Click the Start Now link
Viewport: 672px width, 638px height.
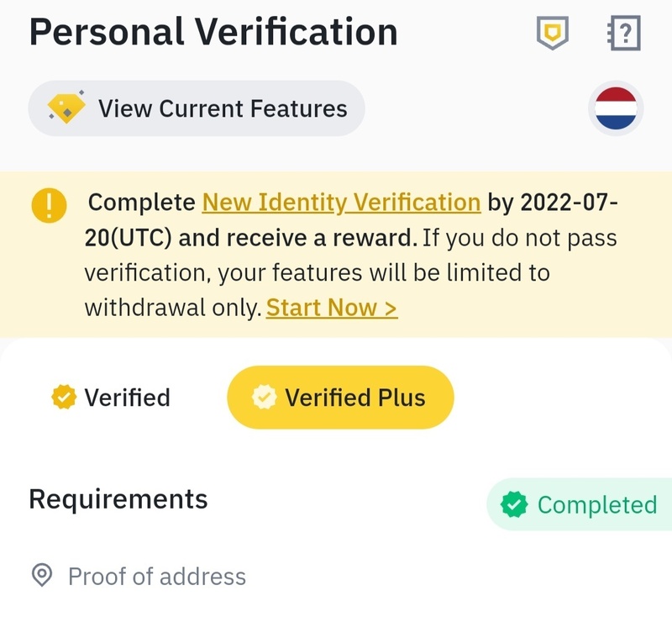click(x=332, y=308)
